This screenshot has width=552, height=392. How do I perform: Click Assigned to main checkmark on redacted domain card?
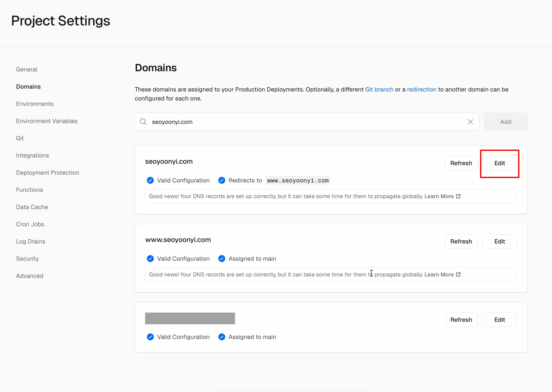(x=222, y=337)
